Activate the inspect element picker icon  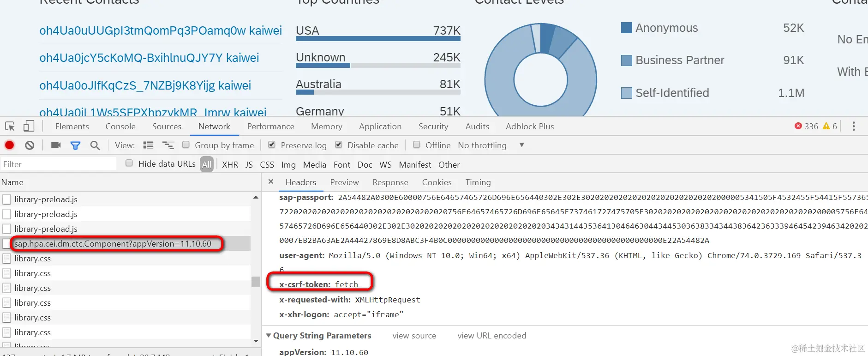pos(10,126)
